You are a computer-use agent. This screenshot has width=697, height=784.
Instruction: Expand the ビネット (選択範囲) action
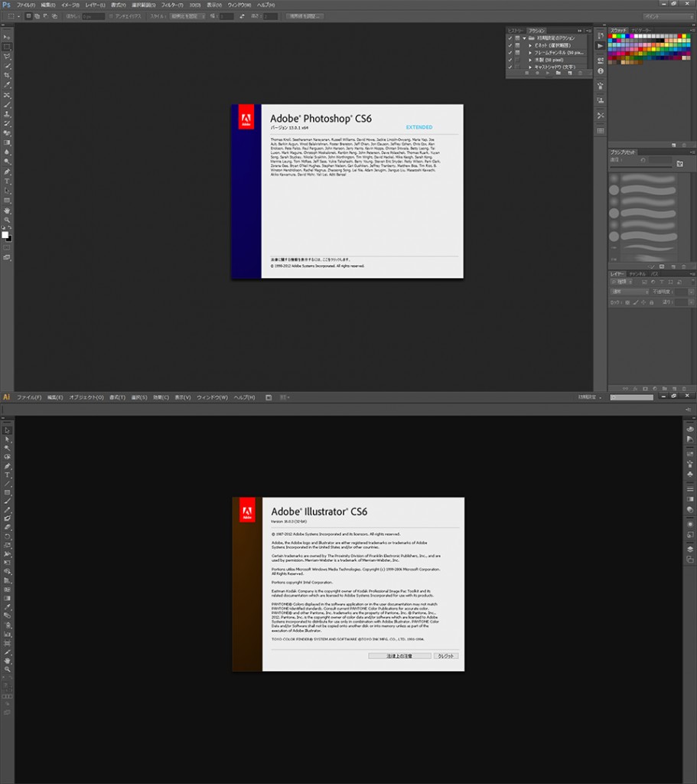click(530, 45)
